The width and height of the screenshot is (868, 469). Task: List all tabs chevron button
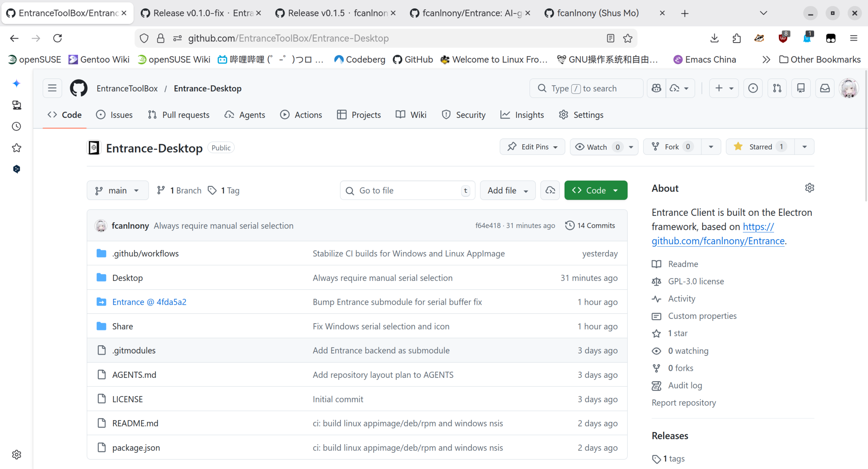pos(764,13)
